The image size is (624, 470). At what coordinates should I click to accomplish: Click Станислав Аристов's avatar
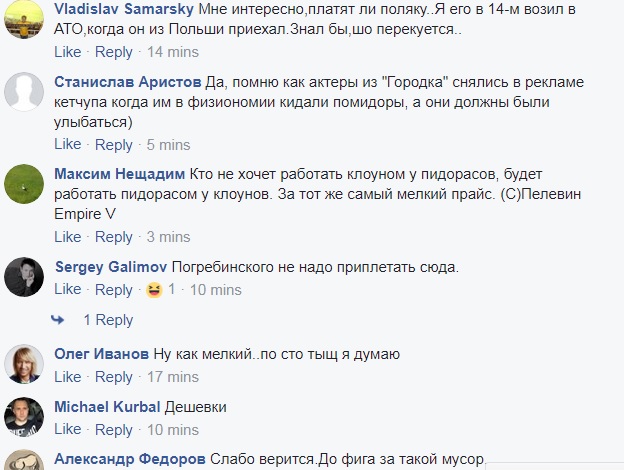click(x=24, y=95)
